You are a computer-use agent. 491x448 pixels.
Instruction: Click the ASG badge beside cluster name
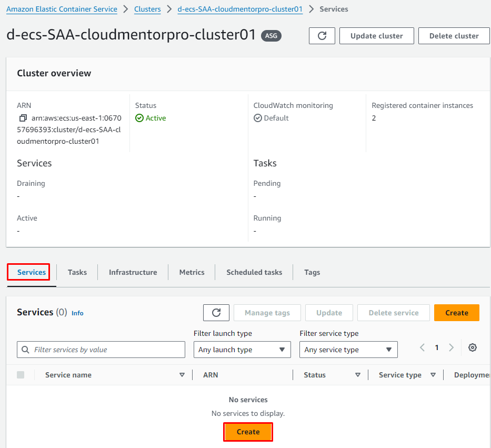pyautogui.click(x=271, y=36)
